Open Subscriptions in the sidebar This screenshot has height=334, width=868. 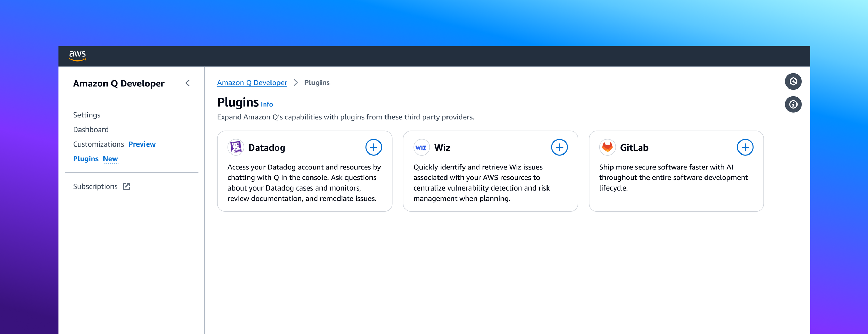(x=95, y=186)
